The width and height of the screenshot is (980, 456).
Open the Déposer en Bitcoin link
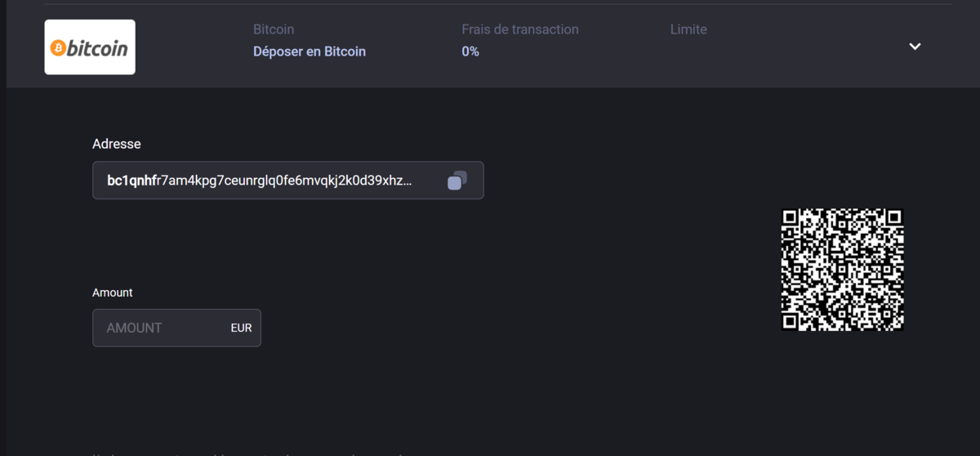pyautogui.click(x=310, y=51)
